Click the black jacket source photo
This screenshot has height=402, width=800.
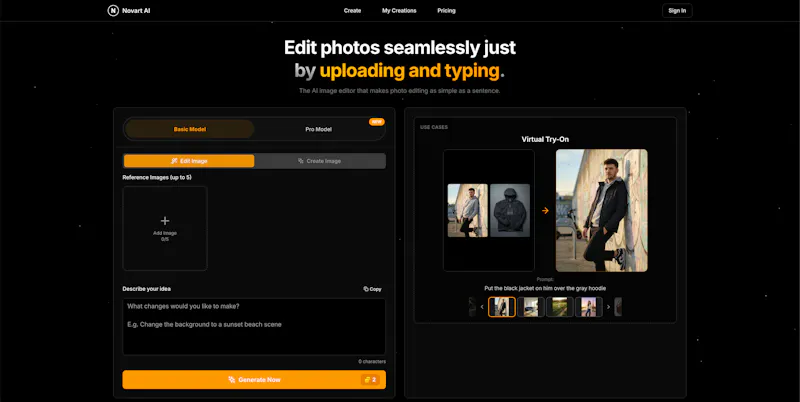510,210
